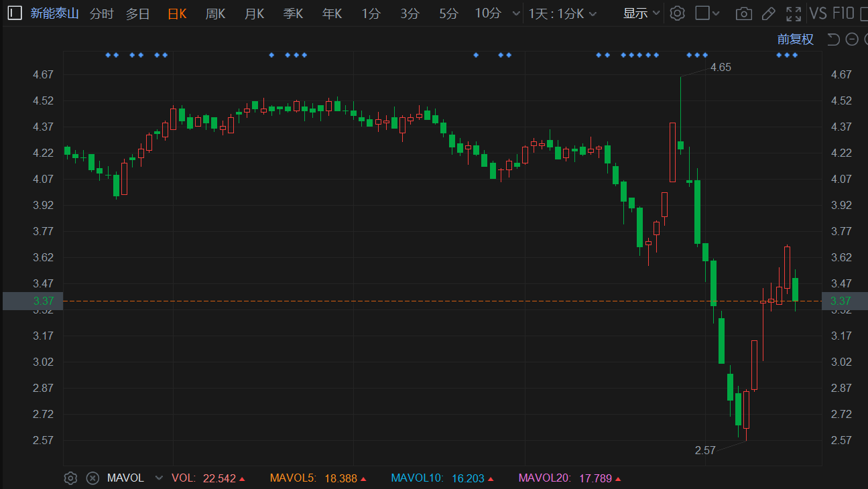Expand the MAVOL indicator selector
The height and width of the screenshot is (489, 868).
tap(159, 478)
